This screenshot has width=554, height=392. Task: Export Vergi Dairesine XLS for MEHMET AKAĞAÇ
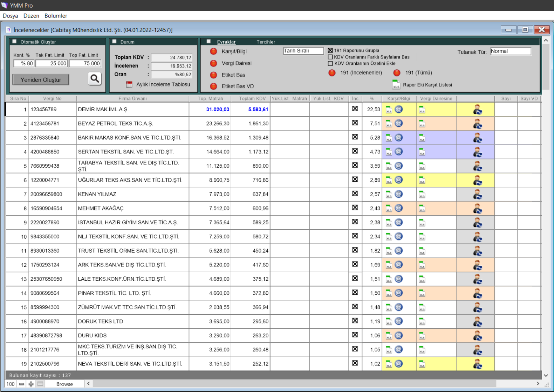(x=422, y=209)
